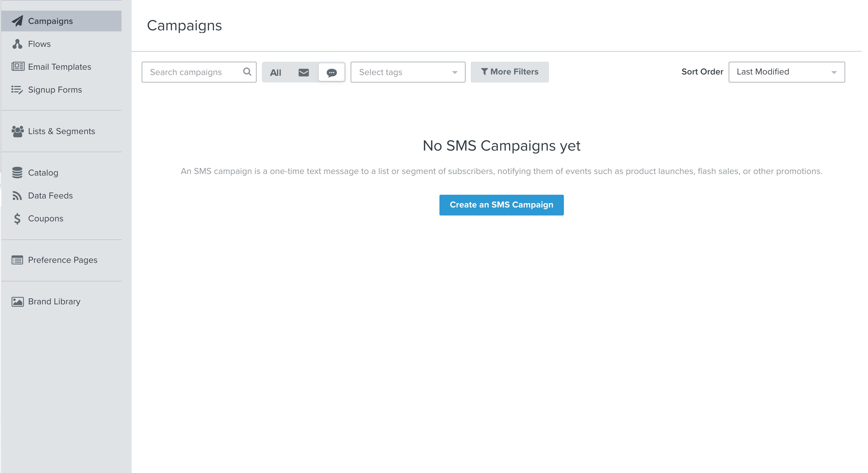Click the Coupons dollar sign icon
The height and width of the screenshot is (473, 868).
tap(17, 218)
